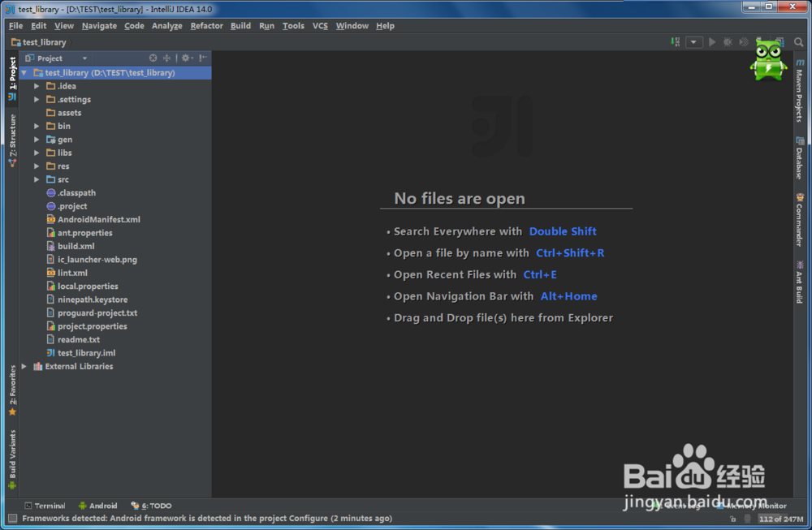Select project.properties file
The width and height of the screenshot is (812, 530).
pos(87,326)
